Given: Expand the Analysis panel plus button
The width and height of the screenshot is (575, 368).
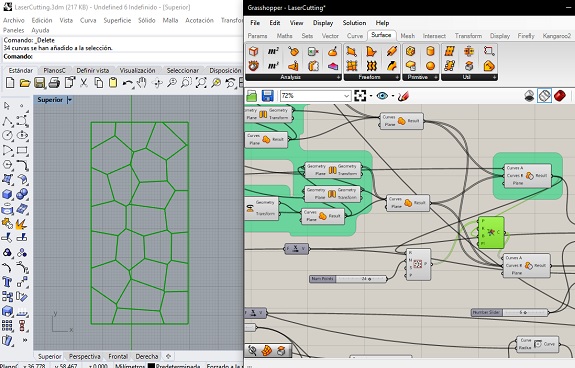Looking at the screenshot, I should [x=338, y=77].
